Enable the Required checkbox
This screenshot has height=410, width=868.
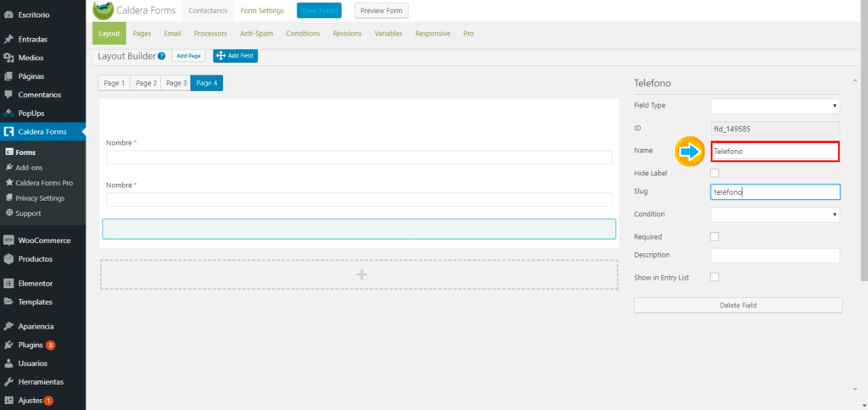(715, 236)
